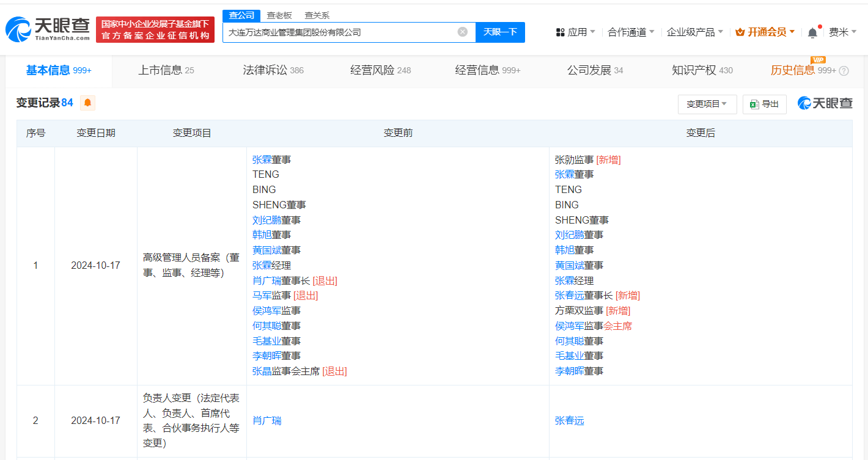Screen dimensions: 868x460
Task: Click the orange alert bell beside 变更记录
Action: click(87, 103)
